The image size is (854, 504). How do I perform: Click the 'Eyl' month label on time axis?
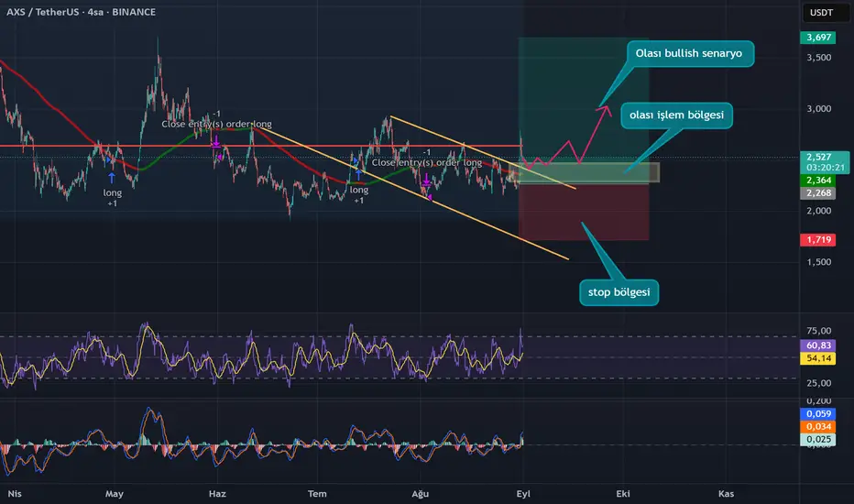pyautogui.click(x=523, y=494)
